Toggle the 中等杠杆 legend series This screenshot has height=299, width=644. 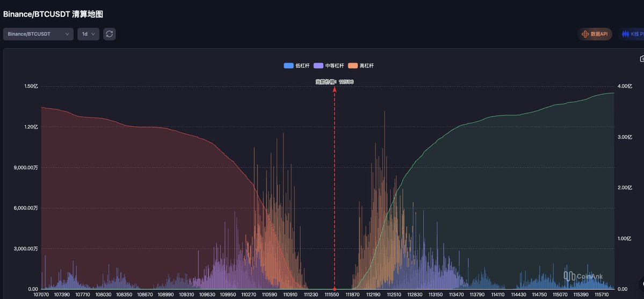[x=329, y=66]
